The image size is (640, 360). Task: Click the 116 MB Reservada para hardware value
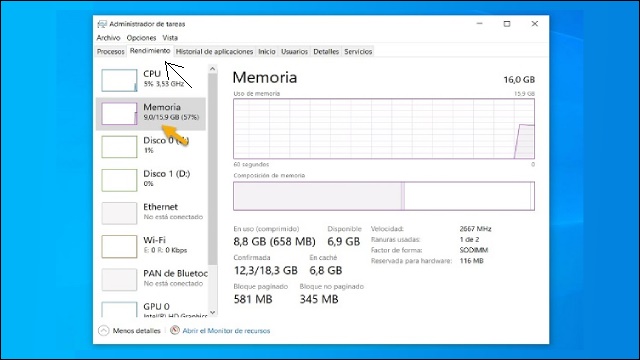point(471,261)
